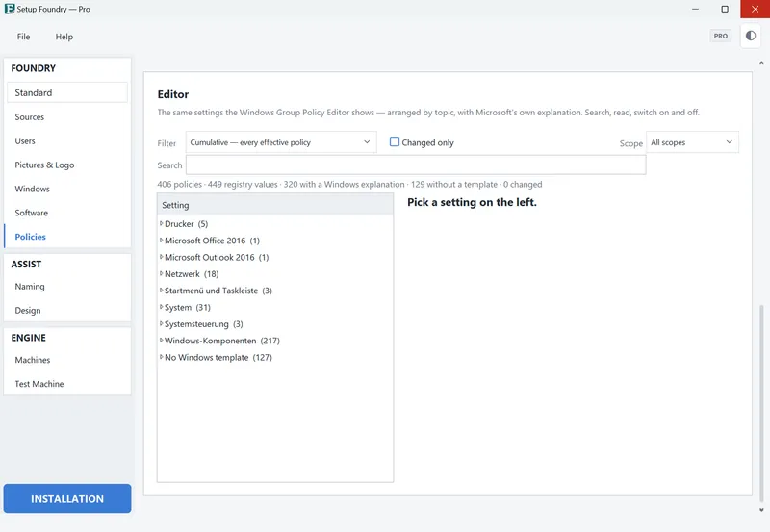Viewport: 770px width, 532px height.
Task: Open the File menu
Action: (x=23, y=37)
